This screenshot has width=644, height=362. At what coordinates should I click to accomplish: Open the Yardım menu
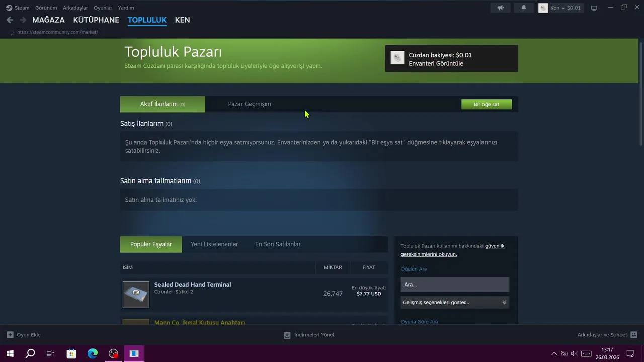[x=126, y=8]
